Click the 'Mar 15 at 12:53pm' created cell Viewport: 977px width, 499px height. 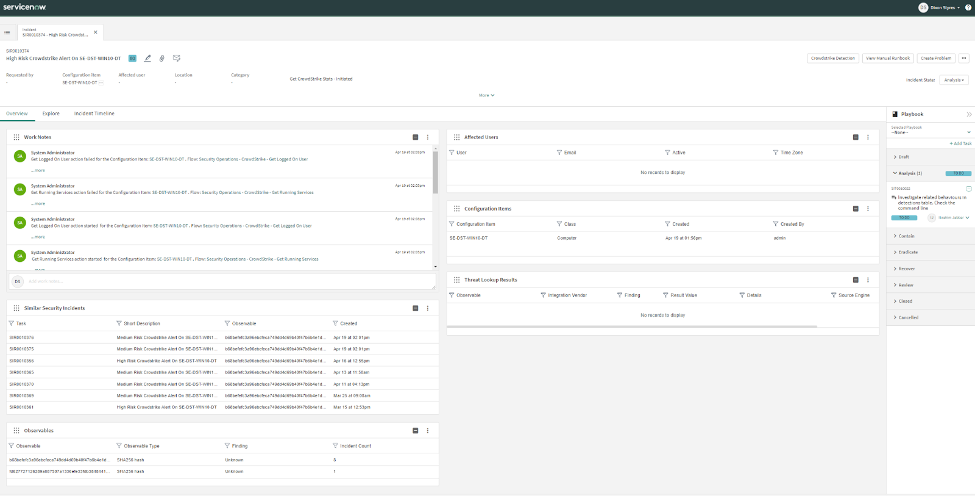pyautogui.click(x=352, y=407)
